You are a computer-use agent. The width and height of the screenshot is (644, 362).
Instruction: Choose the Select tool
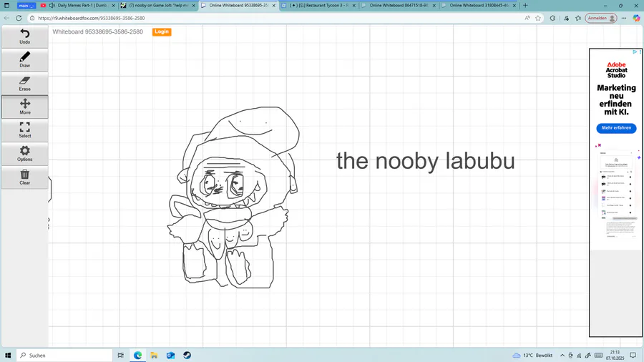point(24,130)
